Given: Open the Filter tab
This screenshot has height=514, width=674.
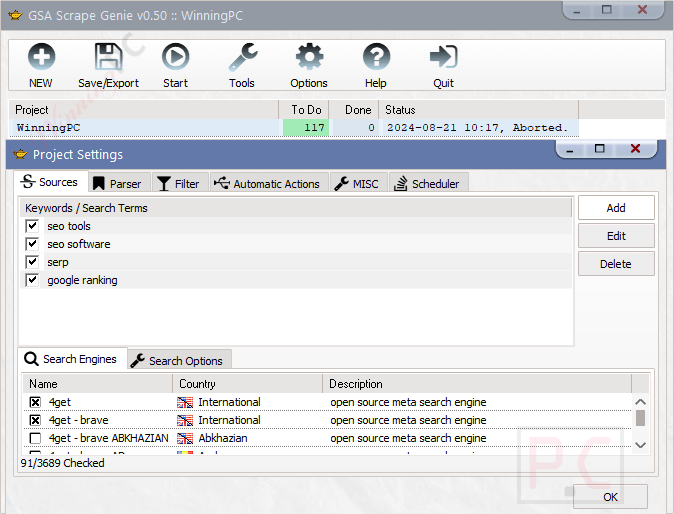Looking at the screenshot, I should tap(178, 183).
